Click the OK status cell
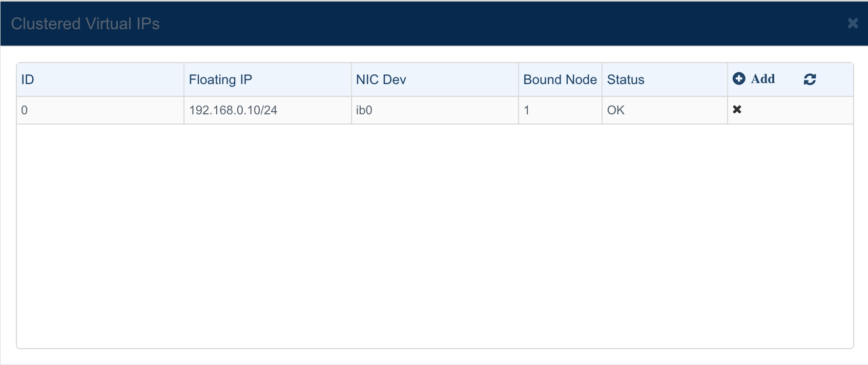 click(615, 110)
